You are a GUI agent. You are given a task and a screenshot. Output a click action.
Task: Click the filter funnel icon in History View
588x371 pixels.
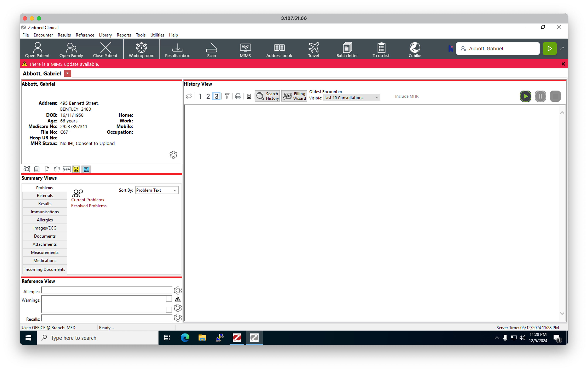pyautogui.click(x=227, y=96)
